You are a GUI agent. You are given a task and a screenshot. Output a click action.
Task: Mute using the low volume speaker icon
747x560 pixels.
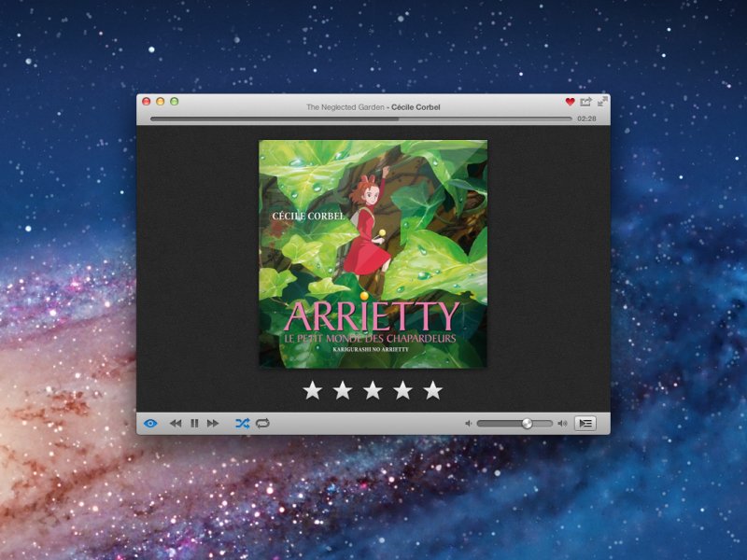pyautogui.click(x=469, y=424)
